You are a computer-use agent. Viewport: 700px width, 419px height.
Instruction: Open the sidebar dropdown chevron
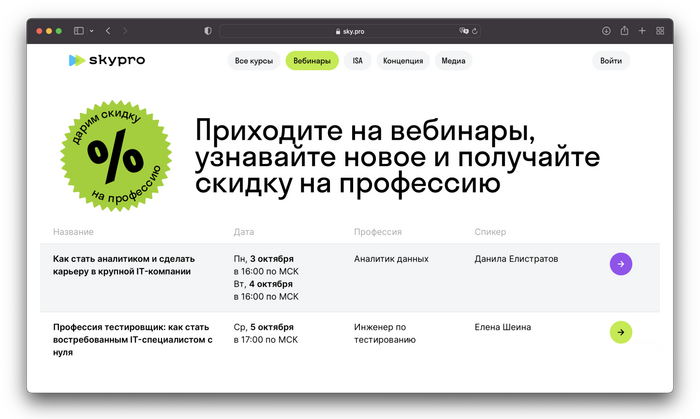coord(92,31)
